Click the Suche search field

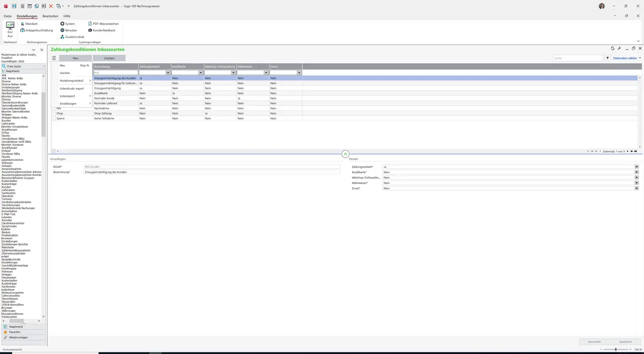pos(579,58)
